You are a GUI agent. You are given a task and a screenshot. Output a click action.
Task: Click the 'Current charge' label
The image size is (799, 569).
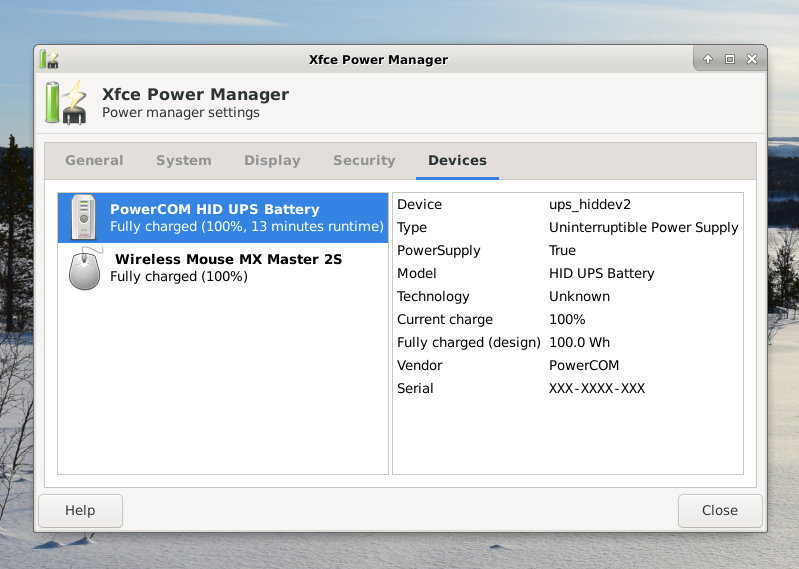pyautogui.click(x=445, y=319)
